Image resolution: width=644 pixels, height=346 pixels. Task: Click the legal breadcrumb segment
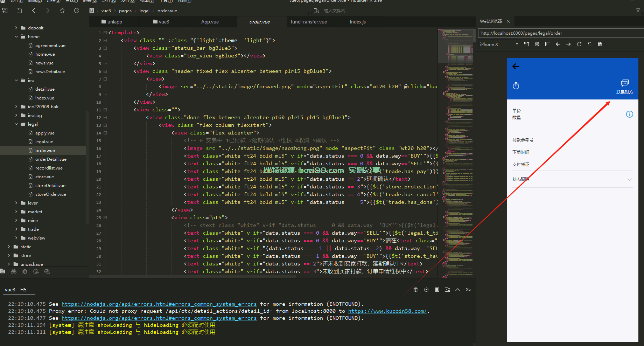145,11
